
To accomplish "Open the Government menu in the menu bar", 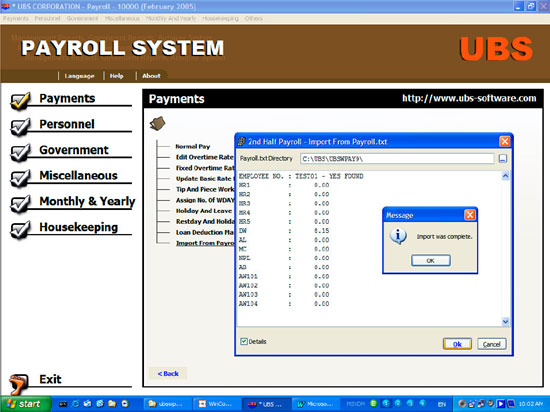I will [x=82, y=18].
